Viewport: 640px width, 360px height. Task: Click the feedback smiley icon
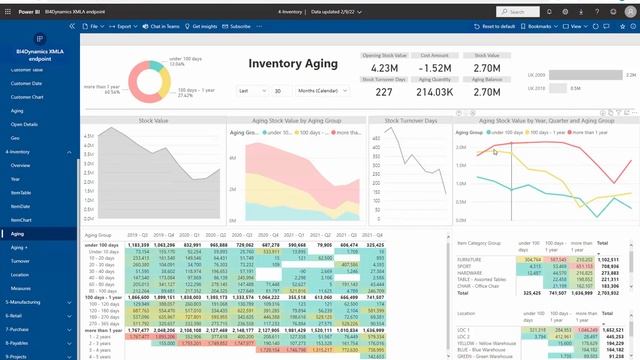613,12
